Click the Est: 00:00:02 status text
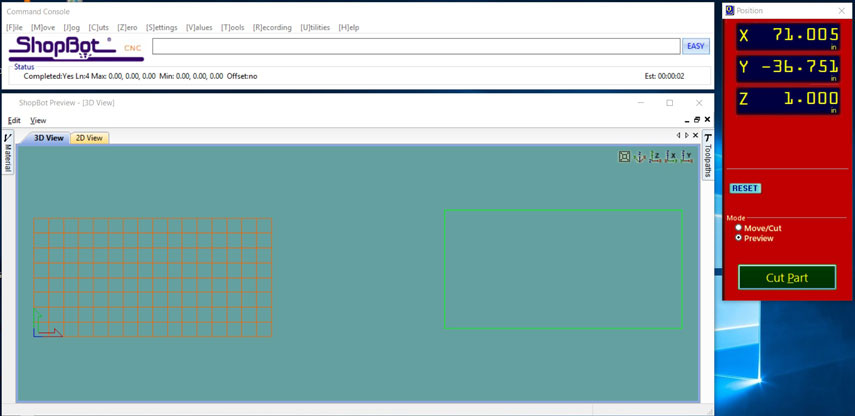Viewport: 855px width, 416px height. pyautogui.click(x=664, y=76)
